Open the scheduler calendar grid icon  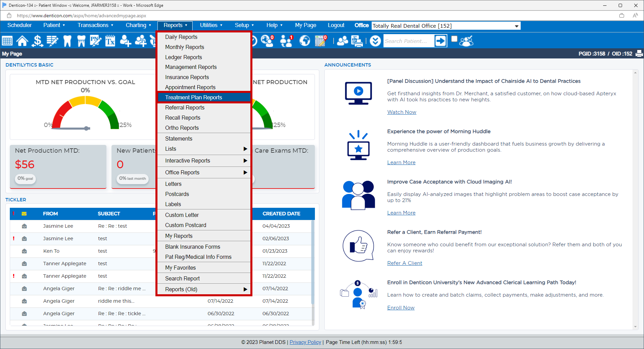[x=7, y=41]
